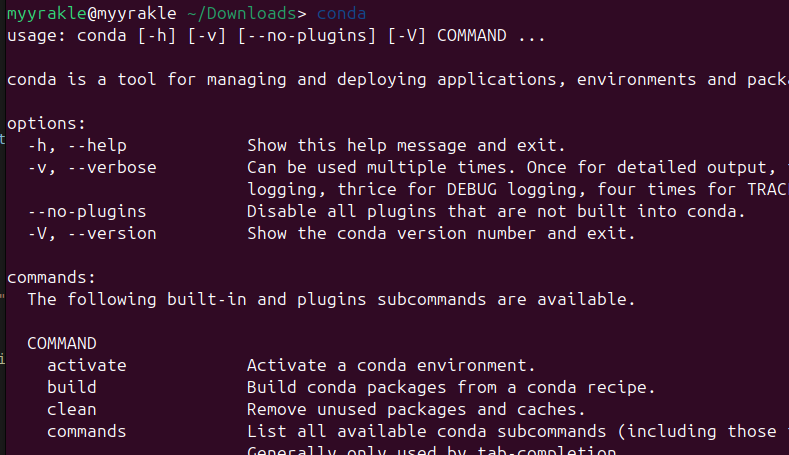Click the text "Activate a conda environment."
This screenshot has width=789, height=455.
click(391, 365)
